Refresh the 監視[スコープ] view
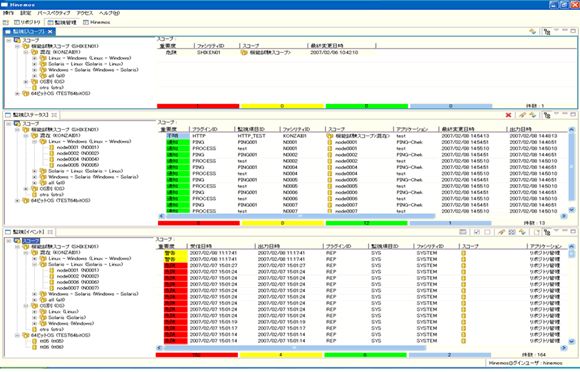The height and width of the screenshot is (372, 580). pyautogui.click(x=533, y=31)
